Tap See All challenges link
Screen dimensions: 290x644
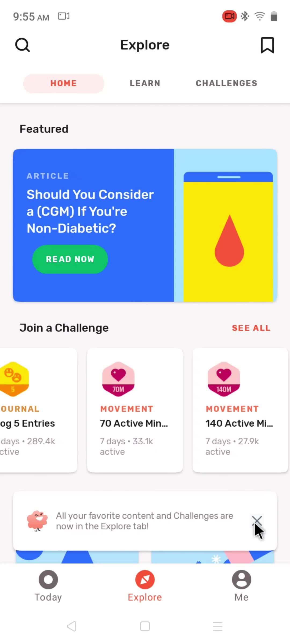pyautogui.click(x=251, y=328)
